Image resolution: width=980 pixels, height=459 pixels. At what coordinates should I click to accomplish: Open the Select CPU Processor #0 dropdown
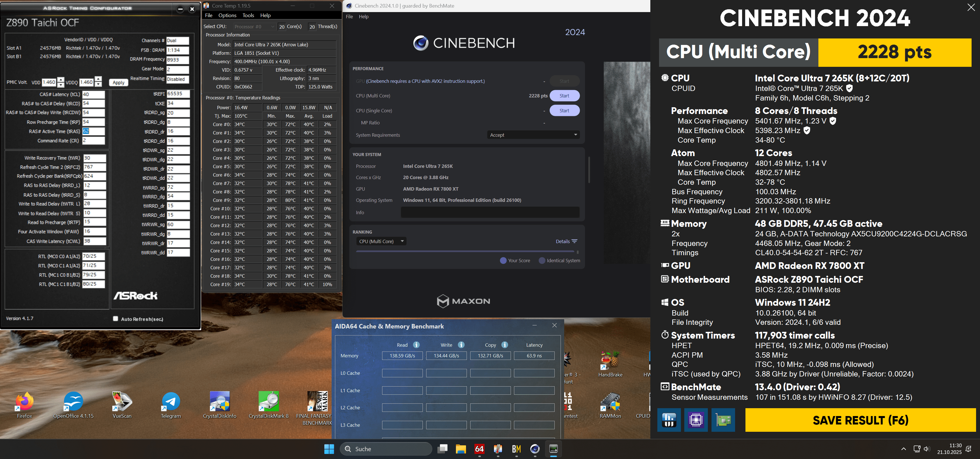coord(254,27)
